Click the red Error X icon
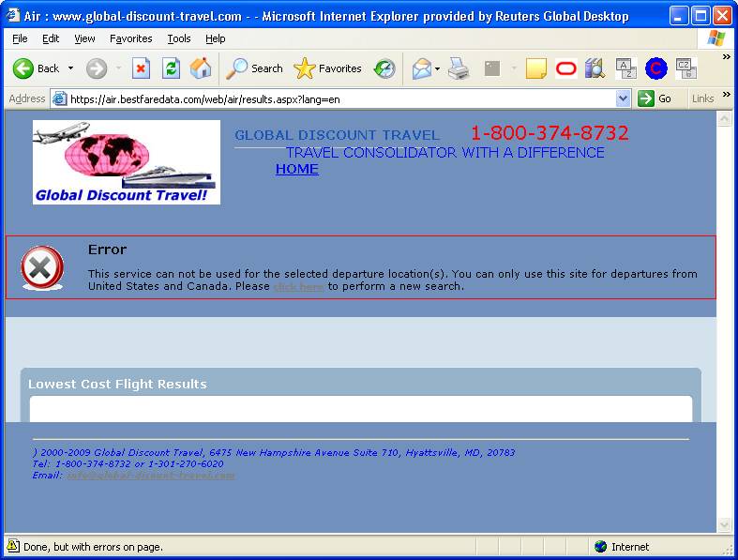Viewport: 738px width, 560px height. point(42,267)
